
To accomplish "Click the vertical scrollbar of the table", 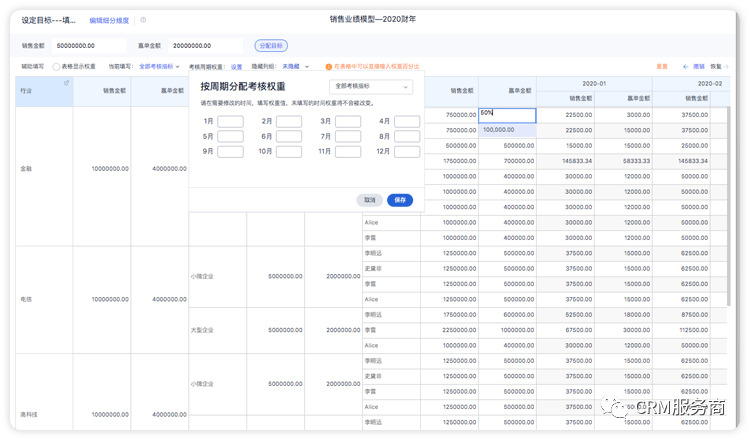I will point(728,206).
